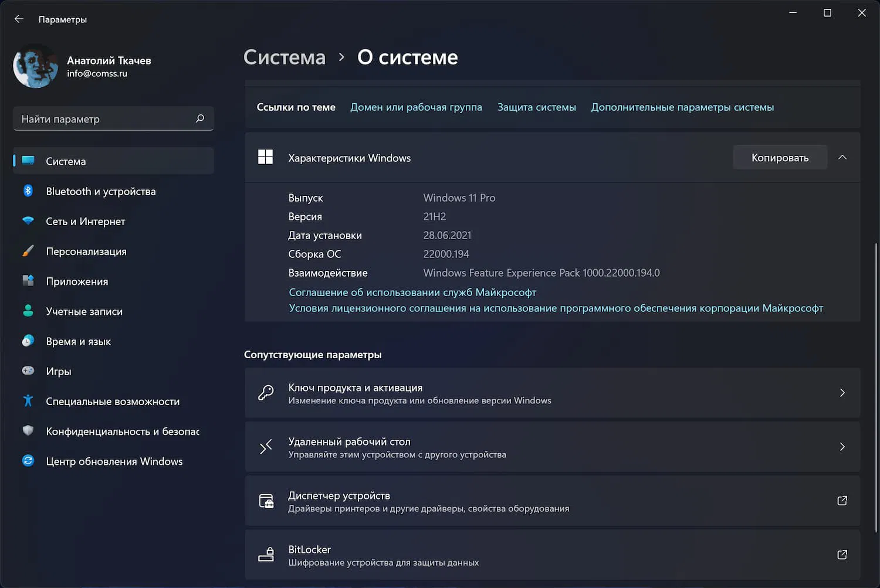Image resolution: width=880 pixels, height=588 pixels.
Task: Open Domain or workgroup settings
Action: [x=416, y=107]
